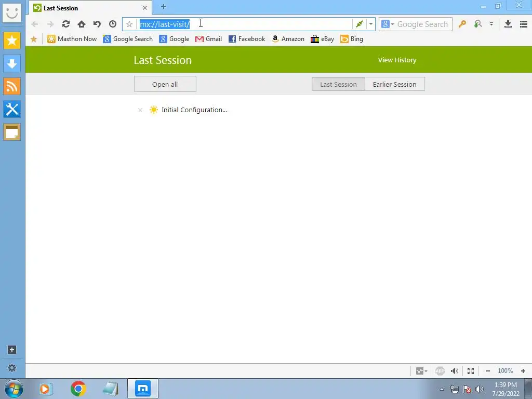Open a new tab with plus
The image size is (532, 399).
click(x=163, y=7)
